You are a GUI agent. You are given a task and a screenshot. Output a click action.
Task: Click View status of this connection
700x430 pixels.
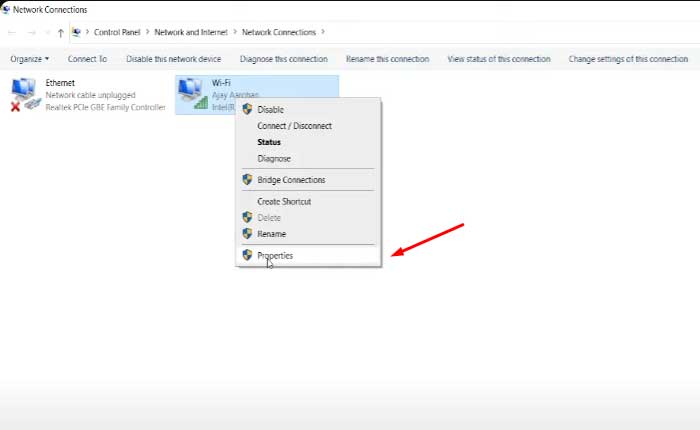(498, 59)
